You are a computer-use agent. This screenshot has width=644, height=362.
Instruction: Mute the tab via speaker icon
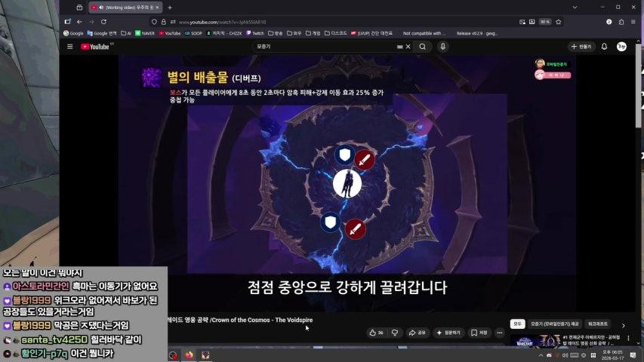(x=101, y=8)
